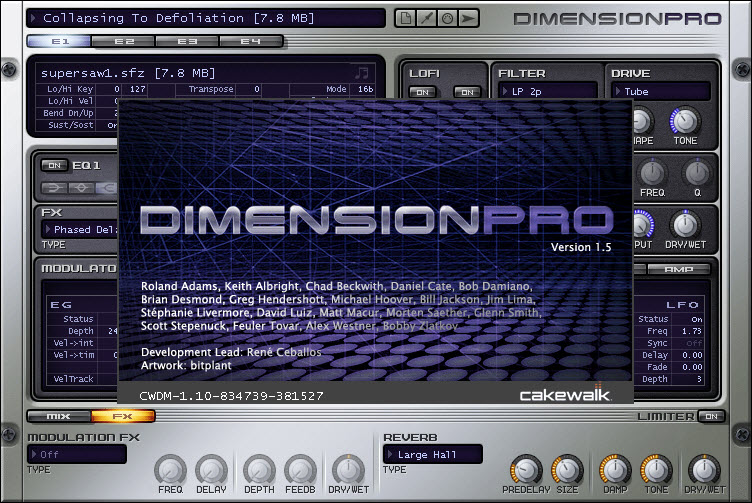Click the music note icon beside supersaw1.sfz
This screenshot has width=752, height=503.
click(362, 73)
